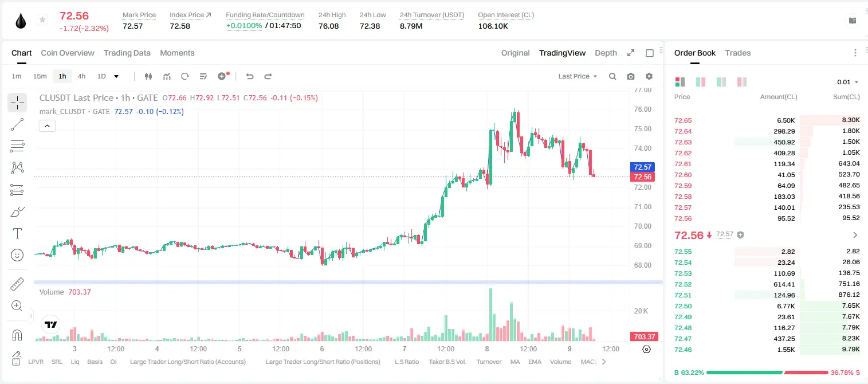Activate the ruler measure tool
The height and width of the screenshot is (384, 868).
coord(17,284)
